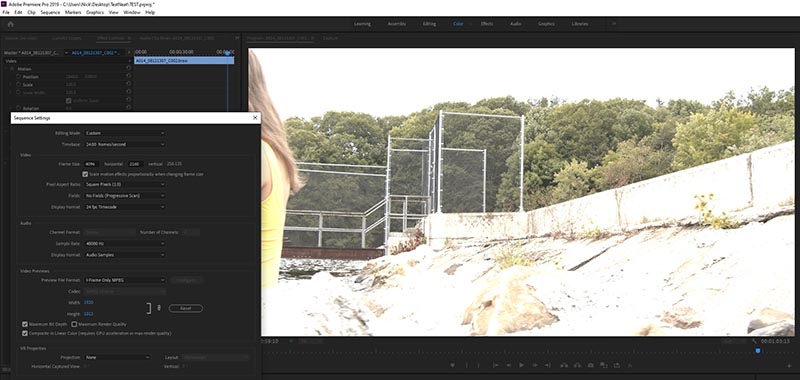
Task: Open the 24 fps Timecode display format dropdown
Action: coord(124,207)
